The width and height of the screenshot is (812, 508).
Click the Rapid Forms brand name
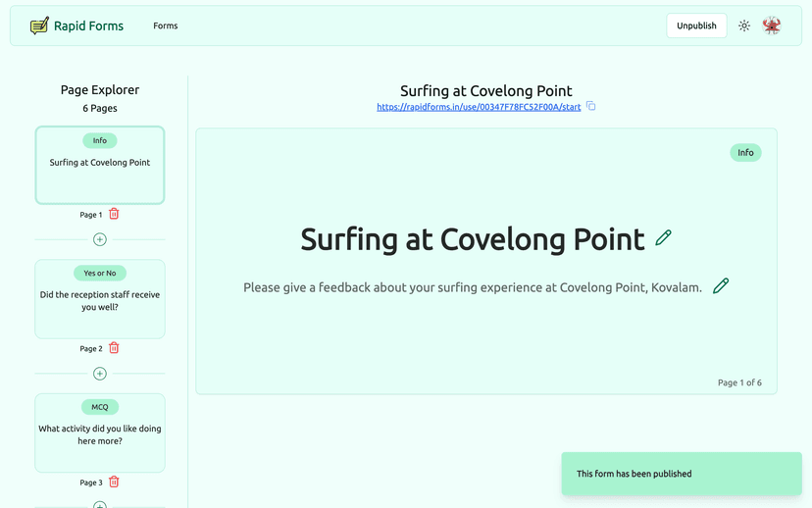click(x=88, y=26)
